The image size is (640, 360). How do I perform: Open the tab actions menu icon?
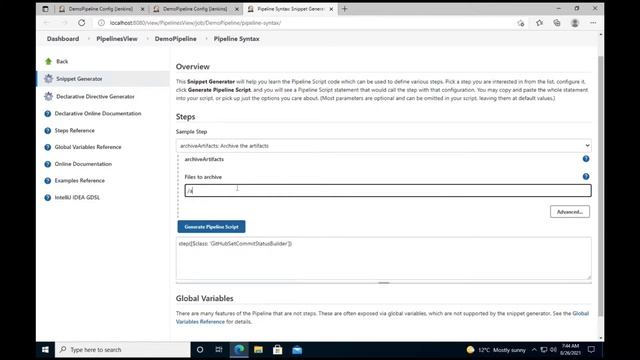pos(45,9)
